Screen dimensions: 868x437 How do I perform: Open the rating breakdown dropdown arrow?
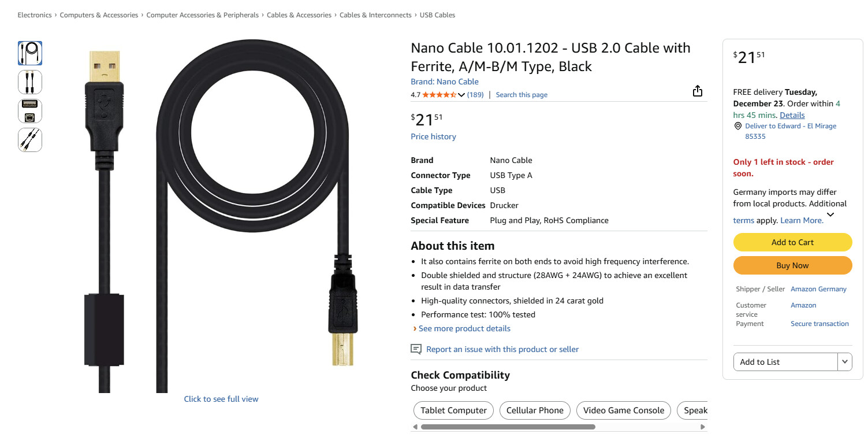point(461,95)
